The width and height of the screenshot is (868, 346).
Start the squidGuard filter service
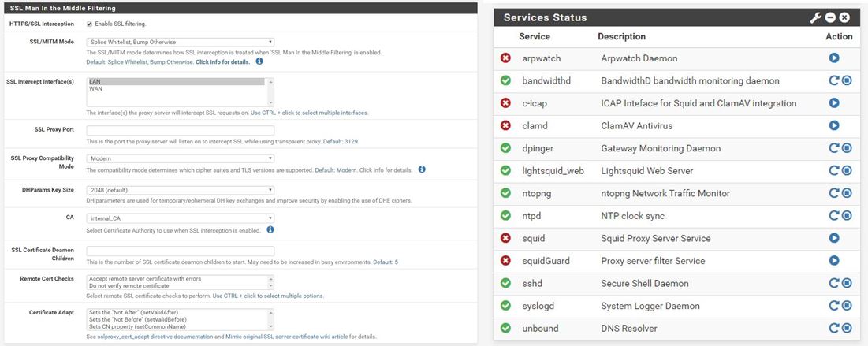pyautogui.click(x=834, y=261)
